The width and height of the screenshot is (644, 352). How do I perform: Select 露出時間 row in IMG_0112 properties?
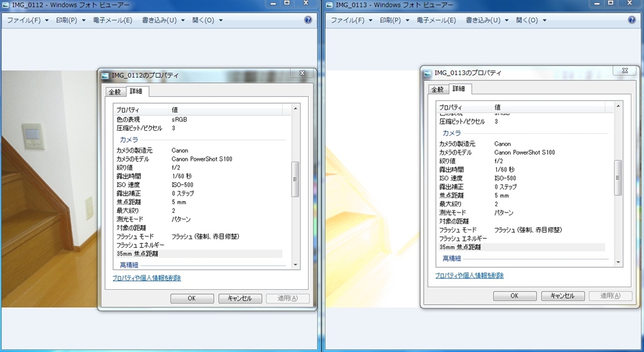point(198,176)
